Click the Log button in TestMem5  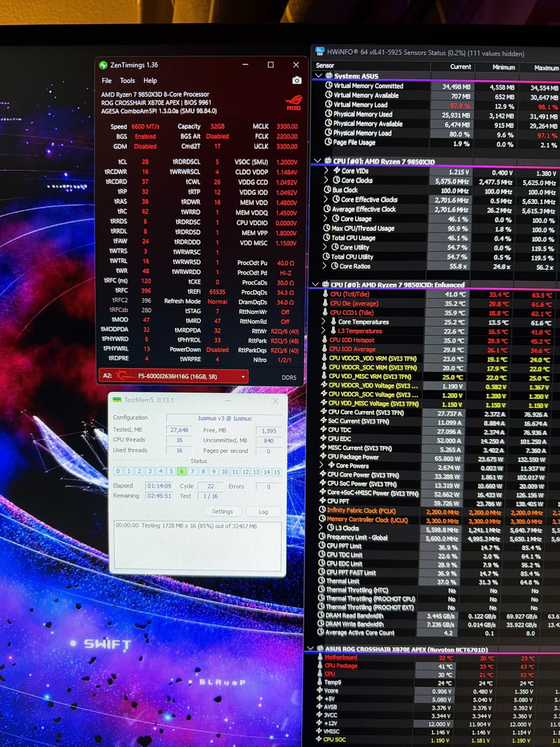click(263, 511)
